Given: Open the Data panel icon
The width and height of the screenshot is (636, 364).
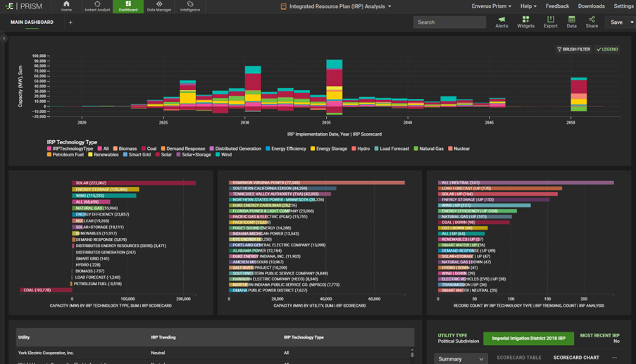Looking at the screenshot, I should [571, 22].
